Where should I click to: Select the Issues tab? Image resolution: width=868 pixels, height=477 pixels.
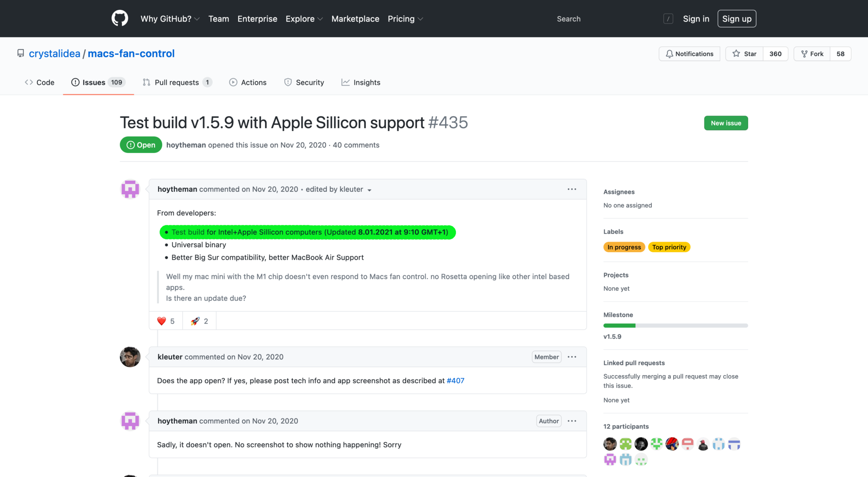point(98,82)
